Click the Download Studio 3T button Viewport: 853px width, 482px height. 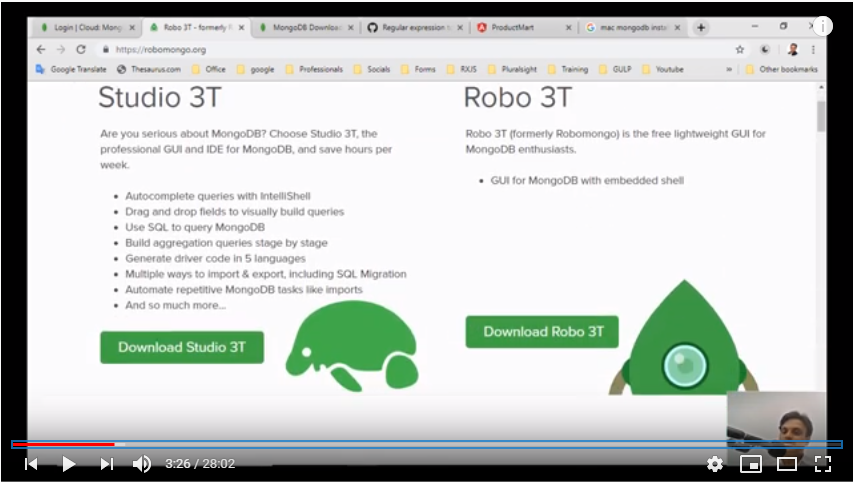(182, 347)
